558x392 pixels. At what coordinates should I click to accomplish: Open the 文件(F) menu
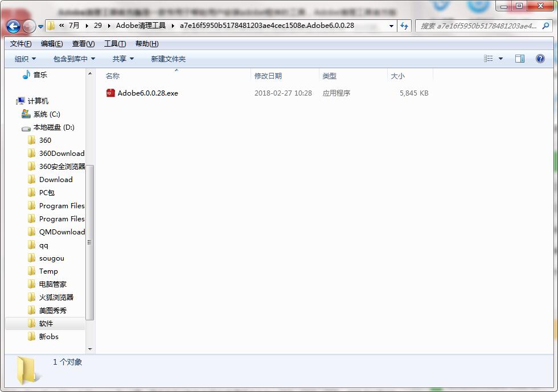20,44
